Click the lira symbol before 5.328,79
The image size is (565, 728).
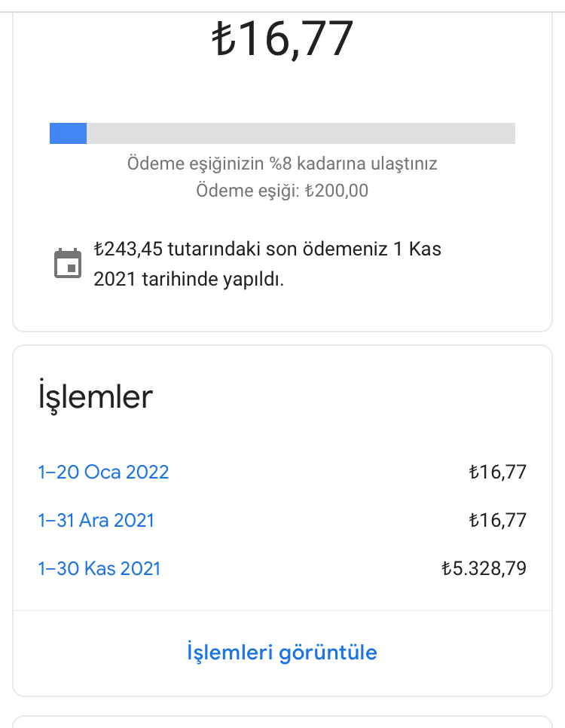446,568
